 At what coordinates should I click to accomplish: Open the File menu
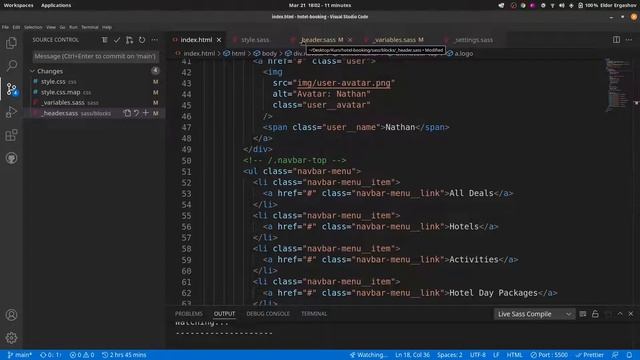point(5,27)
